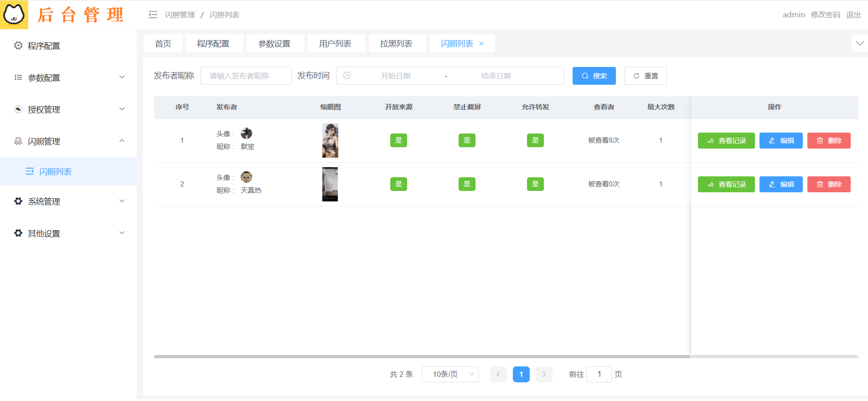Switch to the 参数设置 tab
This screenshot has width=868, height=401.
tap(274, 44)
